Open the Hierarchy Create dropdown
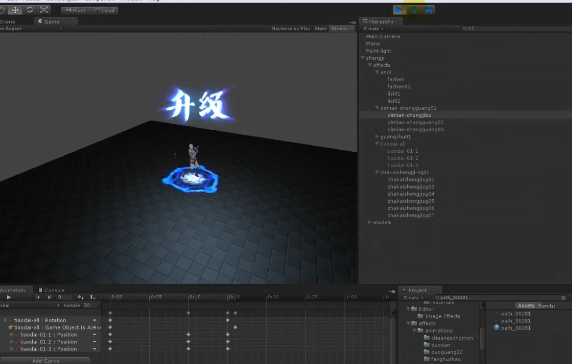 (373, 28)
